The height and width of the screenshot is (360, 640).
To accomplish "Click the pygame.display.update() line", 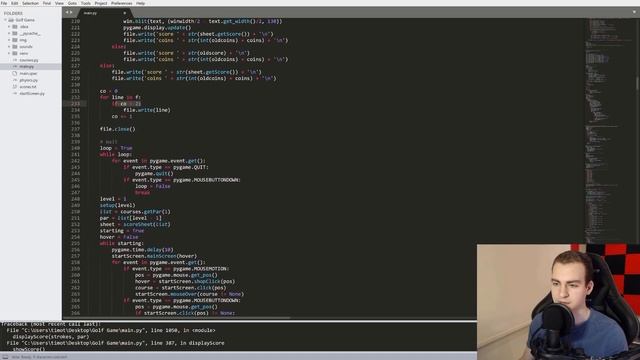I will pyautogui.click(x=157, y=28).
